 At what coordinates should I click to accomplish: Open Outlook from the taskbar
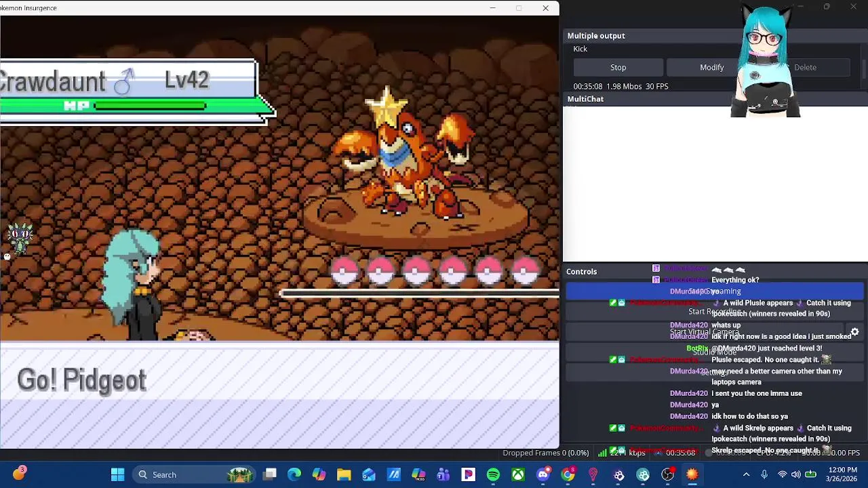click(x=369, y=474)
